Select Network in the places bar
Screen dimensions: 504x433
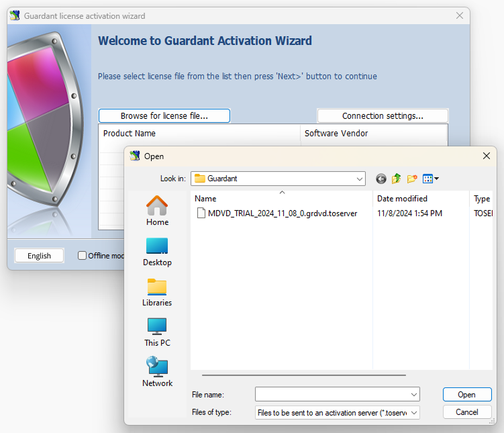point(157,372)
